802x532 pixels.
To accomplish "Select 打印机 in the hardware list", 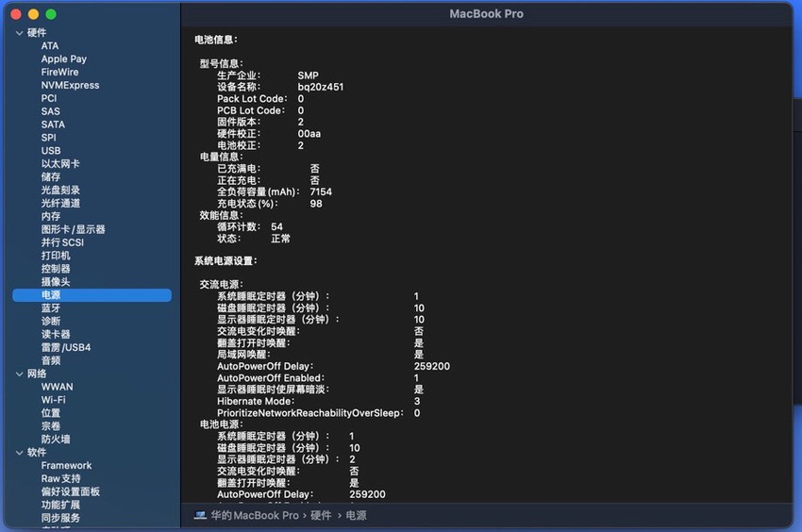I will coord(56,256).
